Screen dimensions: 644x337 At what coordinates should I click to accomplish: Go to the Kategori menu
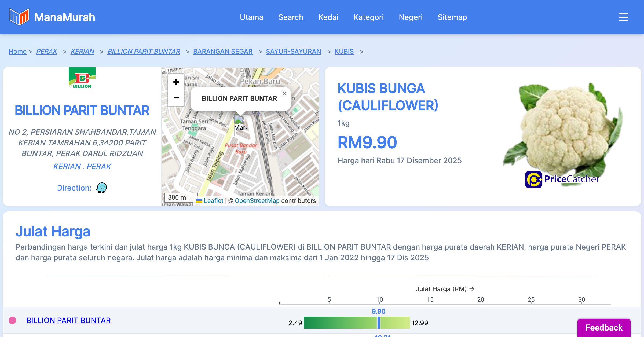368,17
